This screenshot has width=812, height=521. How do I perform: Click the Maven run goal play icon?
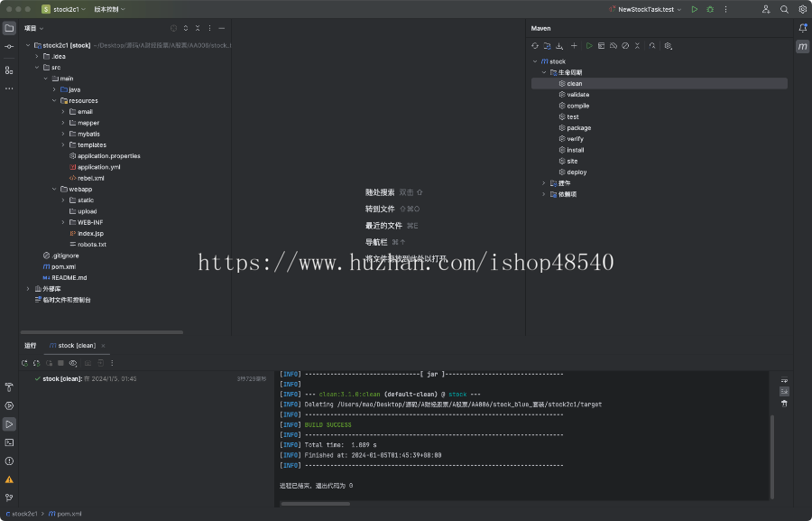click(x=589, y=45)
